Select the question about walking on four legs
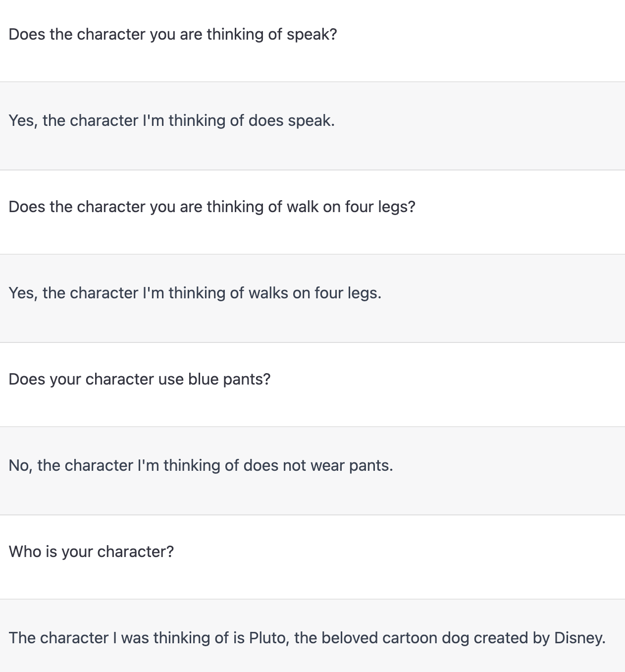 point(212,207)
